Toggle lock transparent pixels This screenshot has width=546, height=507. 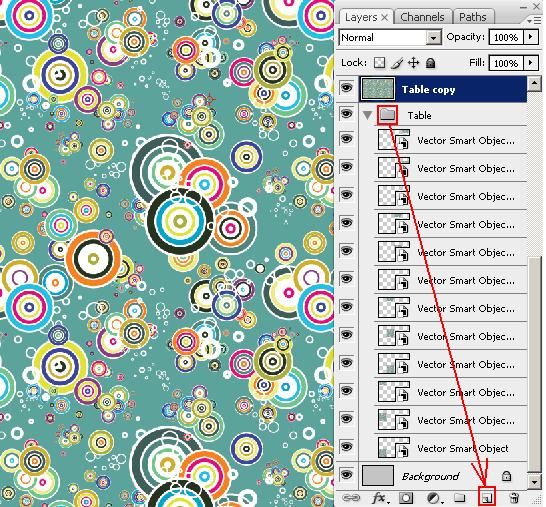(380, 63)
